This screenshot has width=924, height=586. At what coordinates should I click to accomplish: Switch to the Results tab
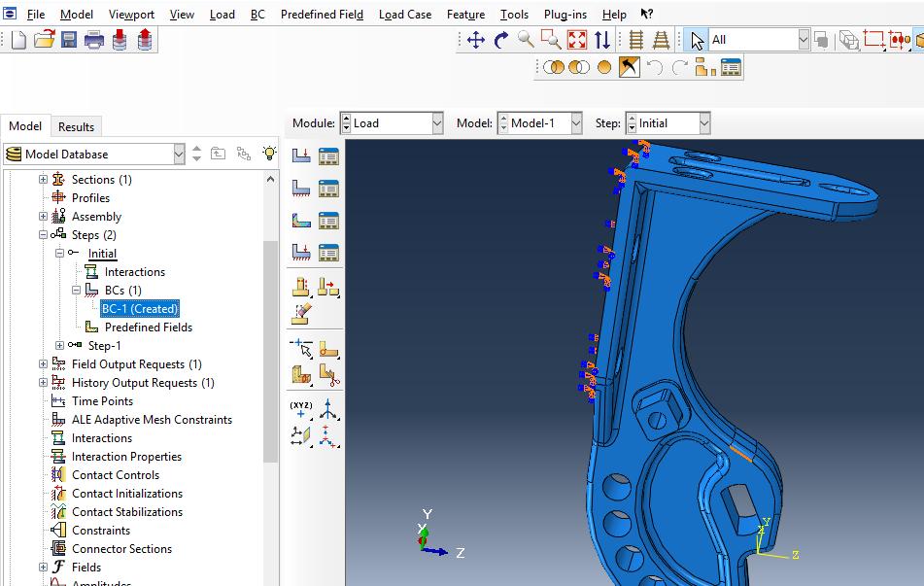pos(76,126)
